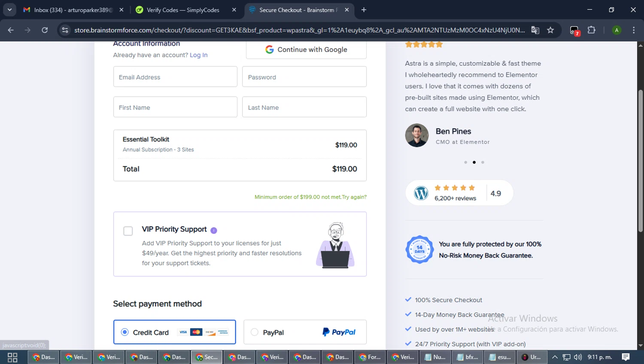Focus the Last Name field

pyautogui.click(x=304, y=107)
